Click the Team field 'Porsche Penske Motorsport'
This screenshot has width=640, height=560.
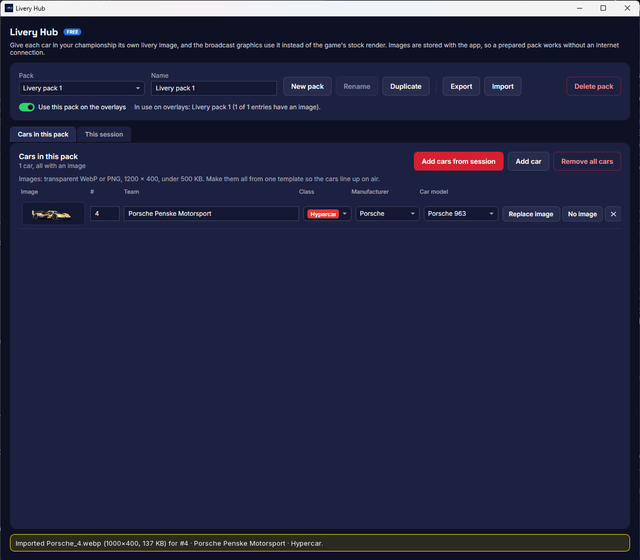[211, 213]
